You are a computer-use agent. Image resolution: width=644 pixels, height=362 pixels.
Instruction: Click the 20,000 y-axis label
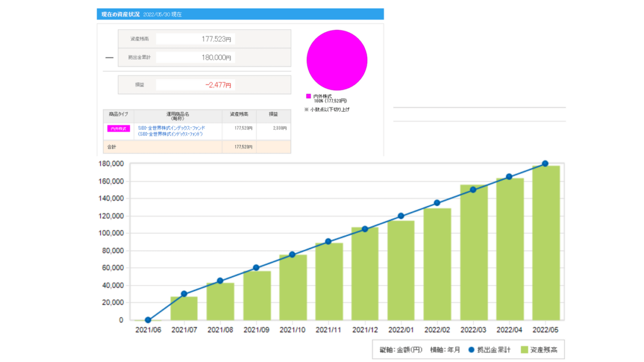(113, 303)
